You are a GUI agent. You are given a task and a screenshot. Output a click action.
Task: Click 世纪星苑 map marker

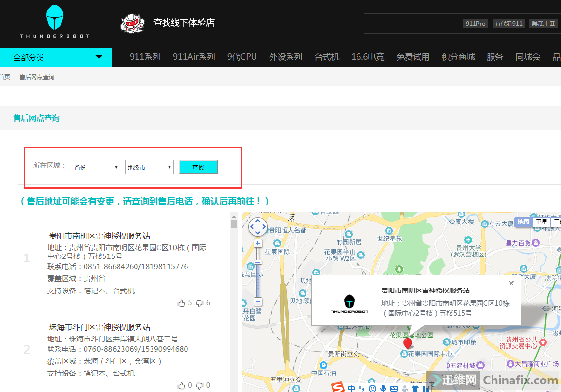pyautogui.click(x=389, y=231)
